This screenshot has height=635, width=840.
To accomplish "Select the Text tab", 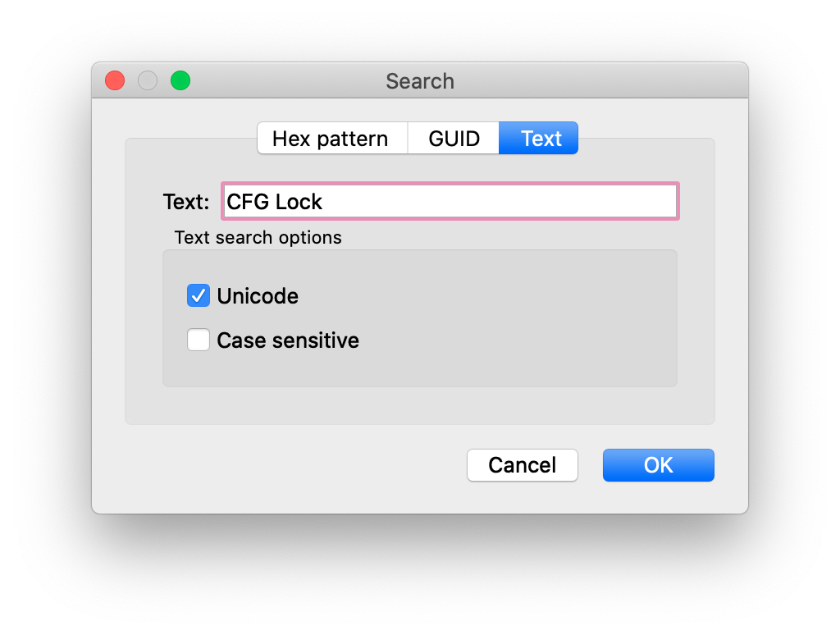I will pyautogui.click(x=538, y=139).
